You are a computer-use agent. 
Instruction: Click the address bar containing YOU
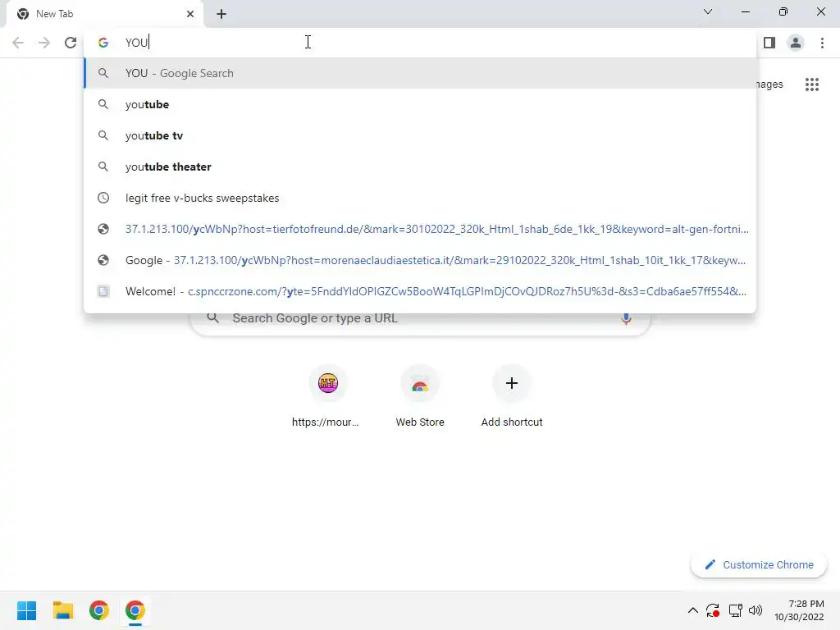(x=421, y=43)
